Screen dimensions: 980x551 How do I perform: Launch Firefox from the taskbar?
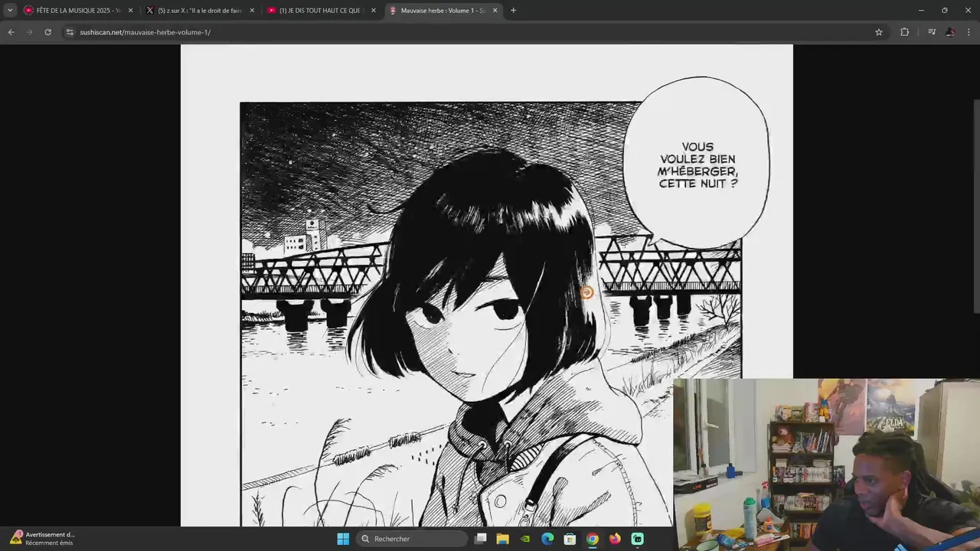click(615, 539)
